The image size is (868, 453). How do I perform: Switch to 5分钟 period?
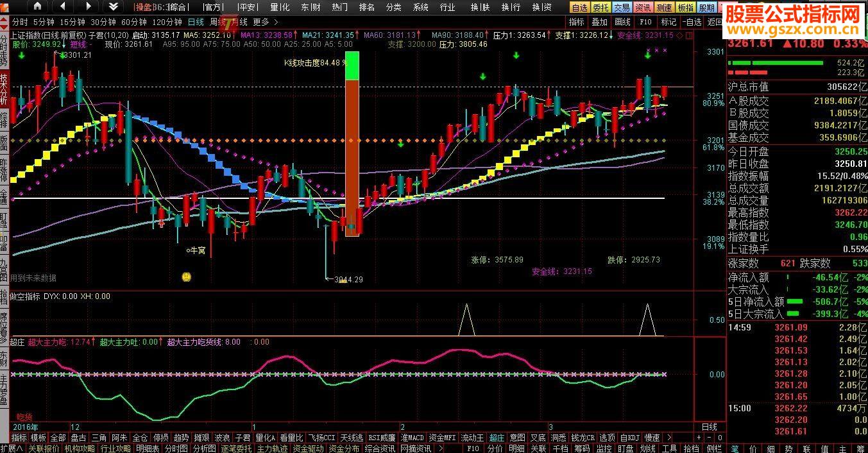click(44, 22)
